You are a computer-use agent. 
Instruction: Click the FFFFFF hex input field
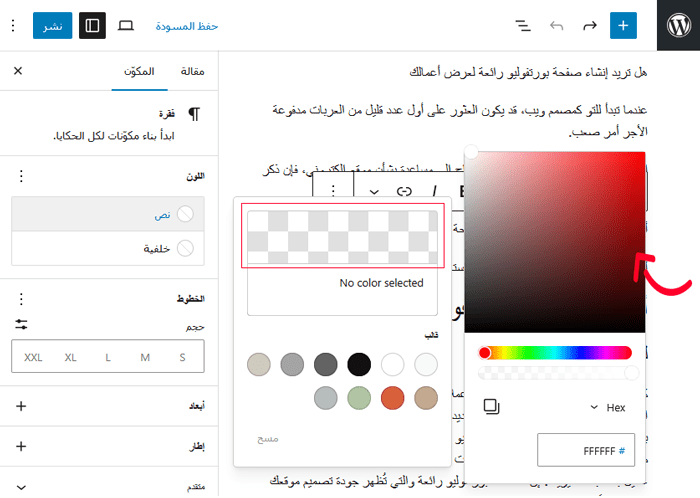pyautogui.click(x=586, y=450)
